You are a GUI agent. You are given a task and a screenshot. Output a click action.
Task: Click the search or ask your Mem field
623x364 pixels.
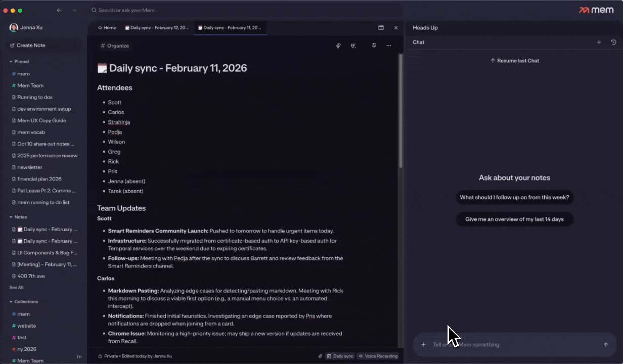pos(245,10)
